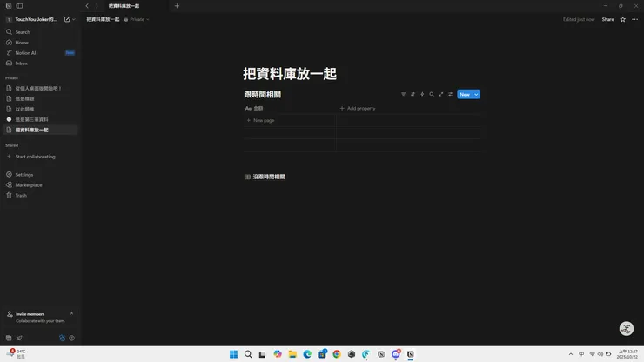This screenshot has width=644, height=362.
Task: Open the page with white circle icon
Action: (40, 119)
